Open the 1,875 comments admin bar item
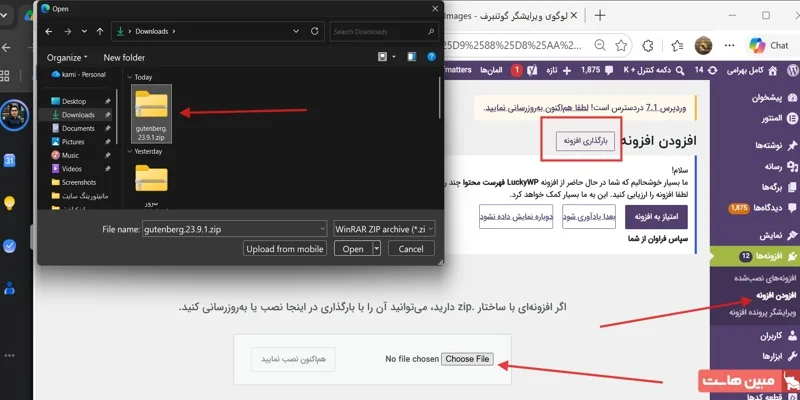 597,70
